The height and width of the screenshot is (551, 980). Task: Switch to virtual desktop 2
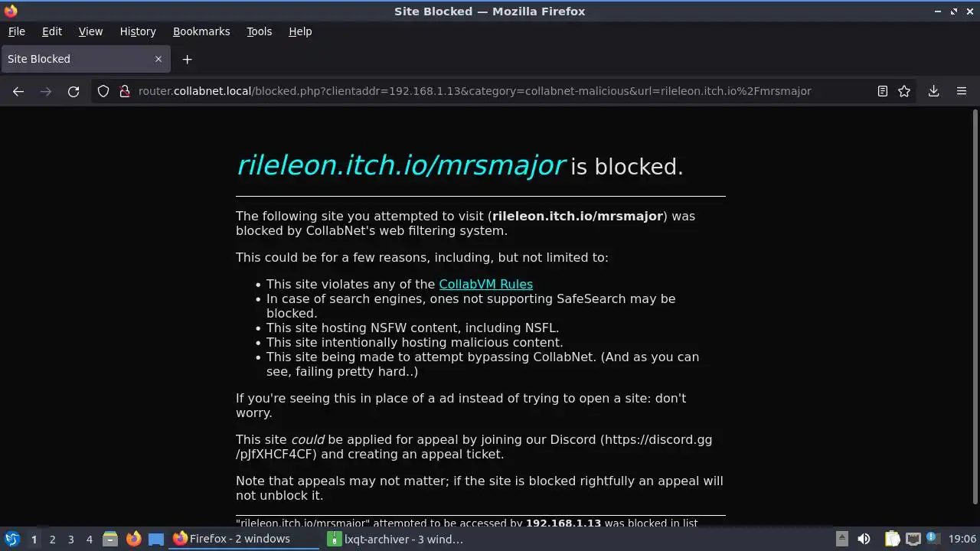coord(52,540)
